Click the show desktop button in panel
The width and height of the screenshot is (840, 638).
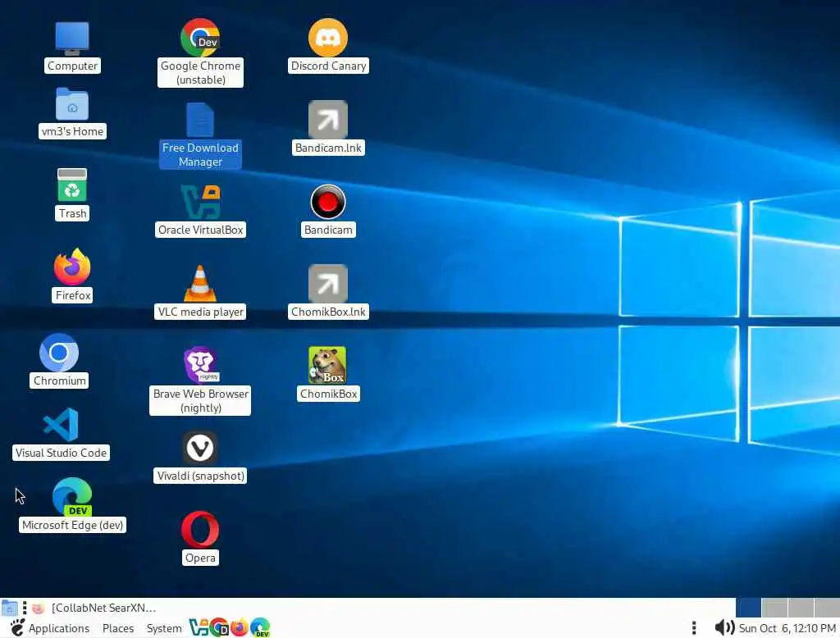pos(9,608)
